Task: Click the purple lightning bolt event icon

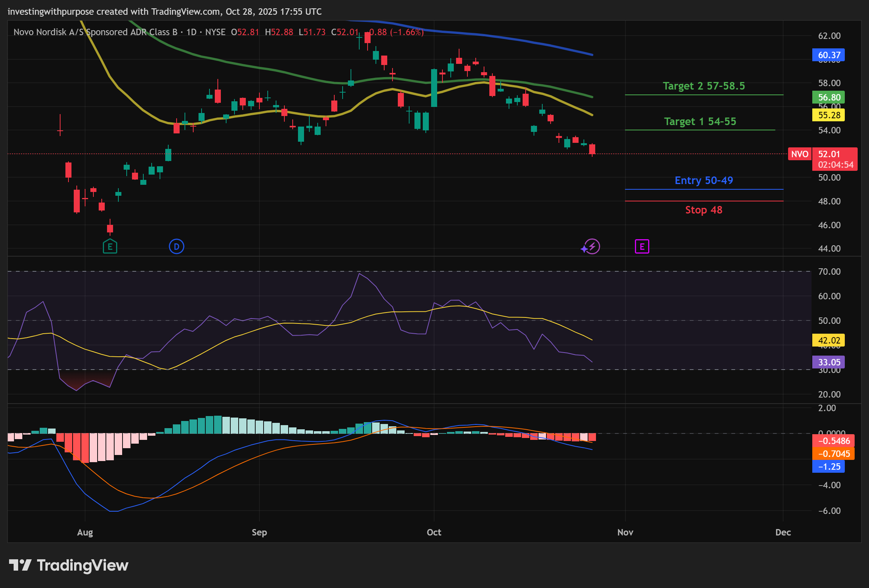Action: (x=592, y=247)
